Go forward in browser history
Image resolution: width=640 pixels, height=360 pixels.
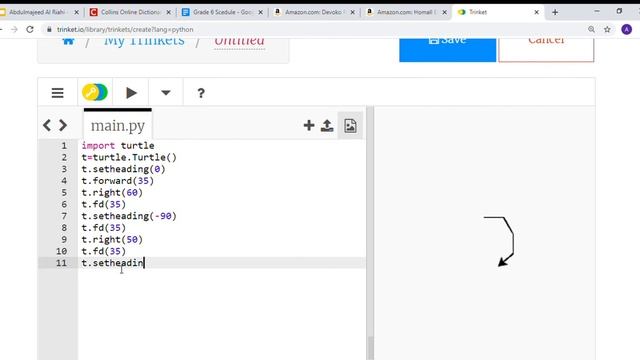[14, 29]
